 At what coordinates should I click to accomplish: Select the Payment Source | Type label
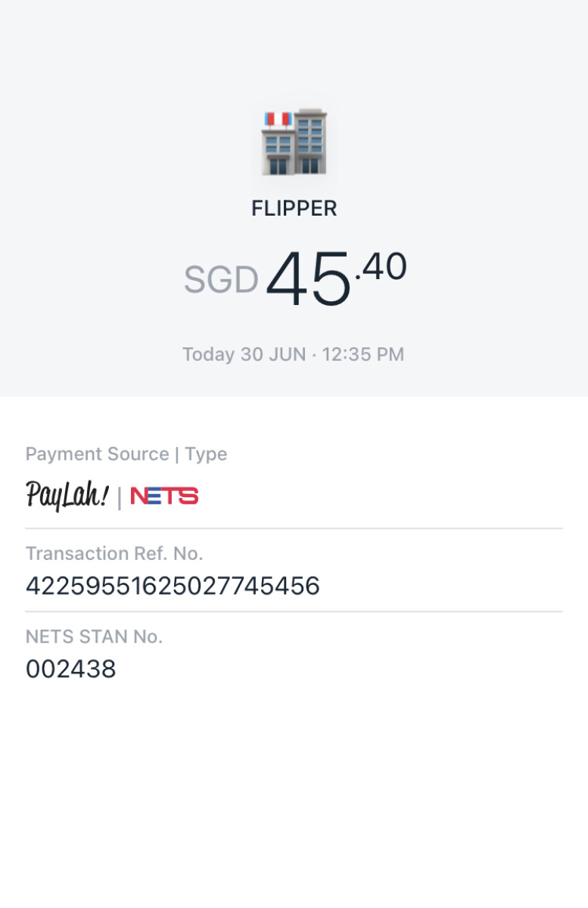[x=126, y=454]
